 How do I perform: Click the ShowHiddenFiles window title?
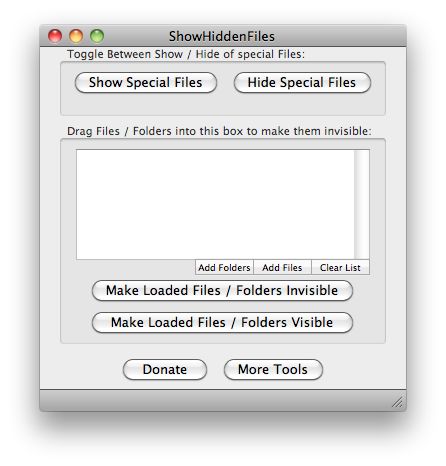coord(222,36)
